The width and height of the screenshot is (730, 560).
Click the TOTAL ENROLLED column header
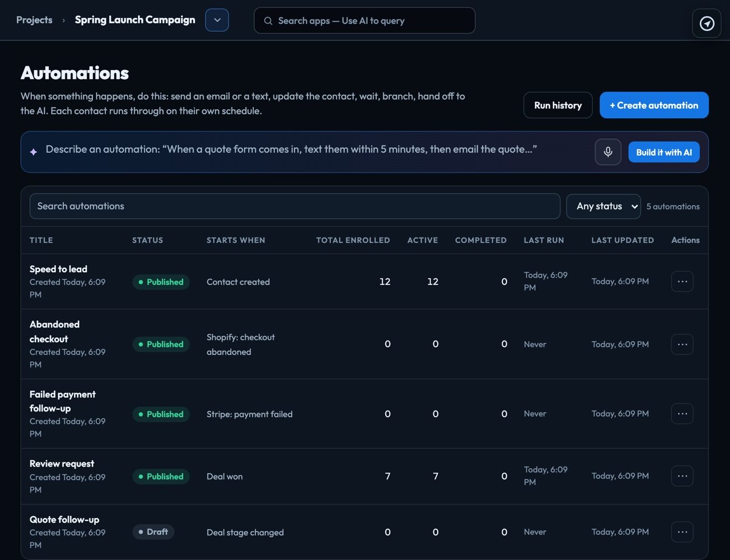[x=353, y=240]
